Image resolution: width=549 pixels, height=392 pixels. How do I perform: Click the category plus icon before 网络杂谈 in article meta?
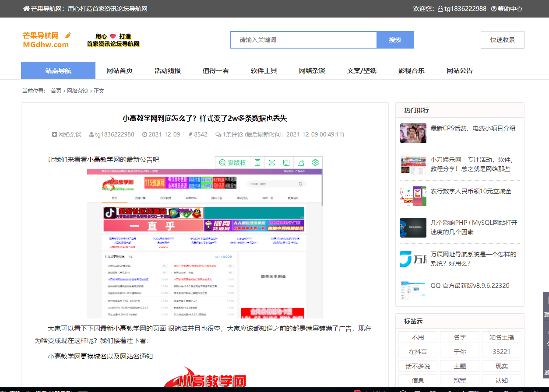coord(54,135)
